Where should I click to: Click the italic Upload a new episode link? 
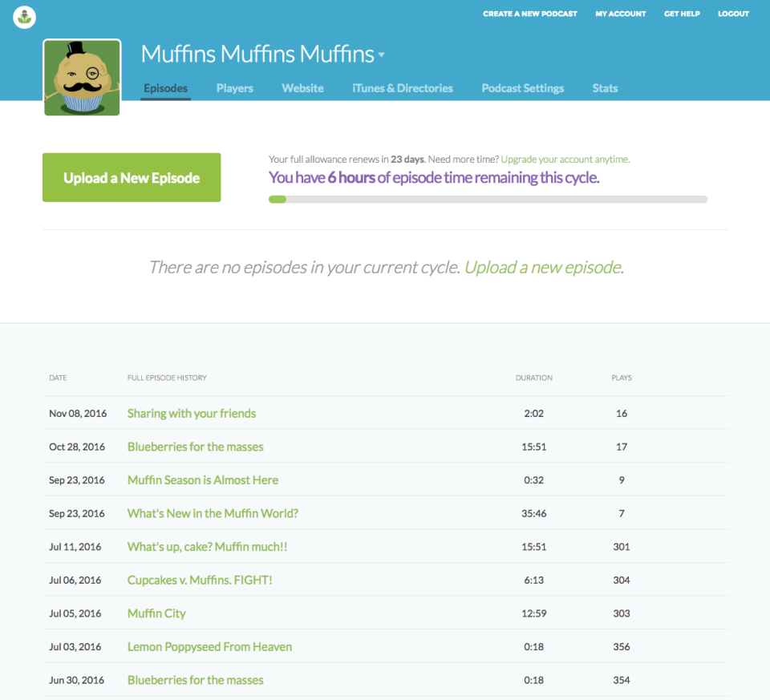click(544, 268)
